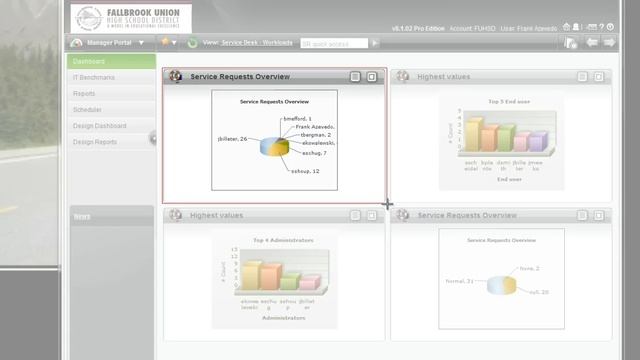Click the Manager Portal gauge icon

(76, 42)
